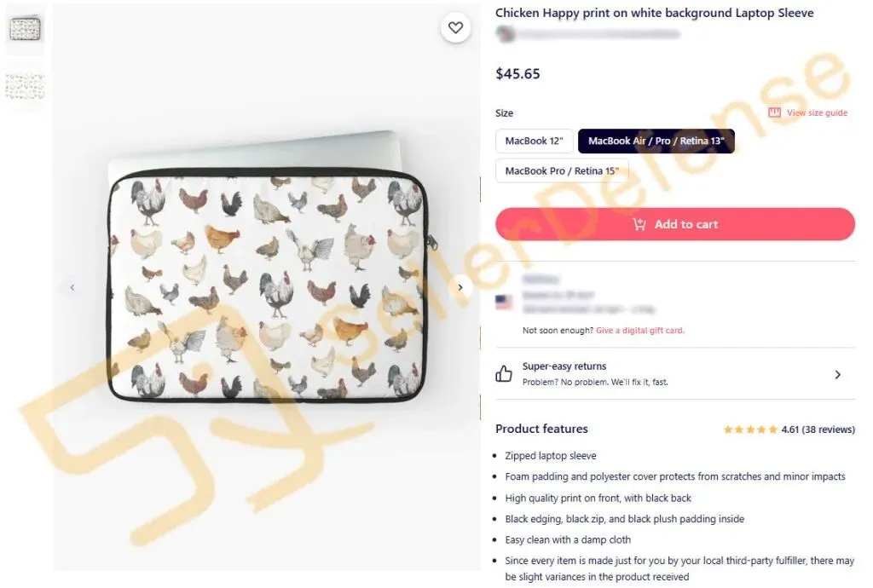Screen dimensions: 873x588
Task: Click the US flag shipping icon
Action: pyautogui.click(x=504, y=302)
